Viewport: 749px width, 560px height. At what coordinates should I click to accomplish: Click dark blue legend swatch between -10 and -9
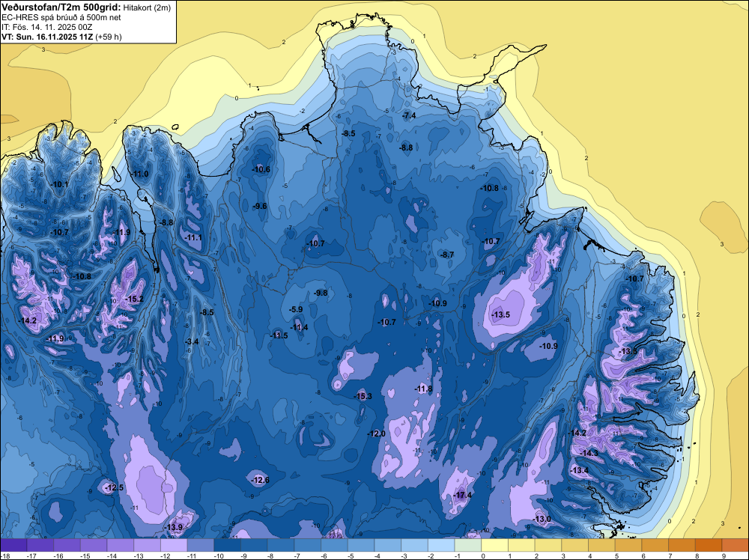point(228,545)
